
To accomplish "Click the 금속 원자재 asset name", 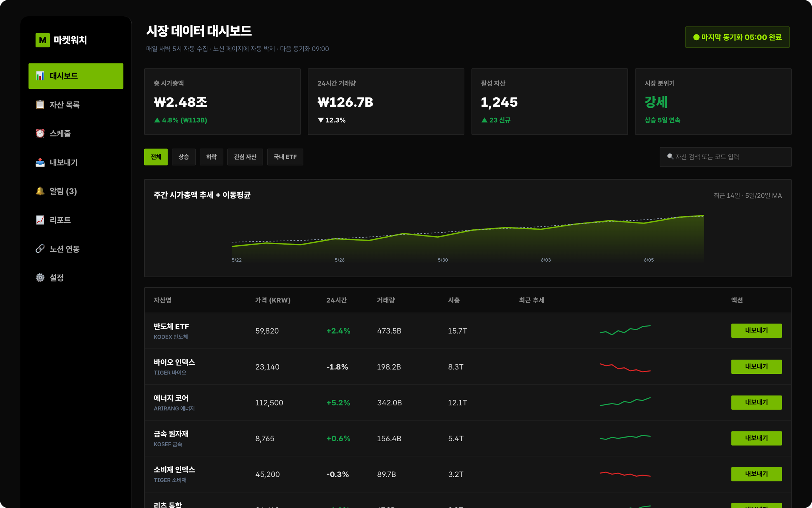I will point(171,434).
